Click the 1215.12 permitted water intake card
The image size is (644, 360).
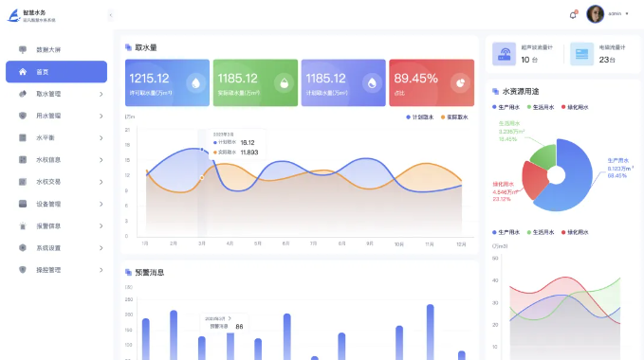(x=167, y=82)
